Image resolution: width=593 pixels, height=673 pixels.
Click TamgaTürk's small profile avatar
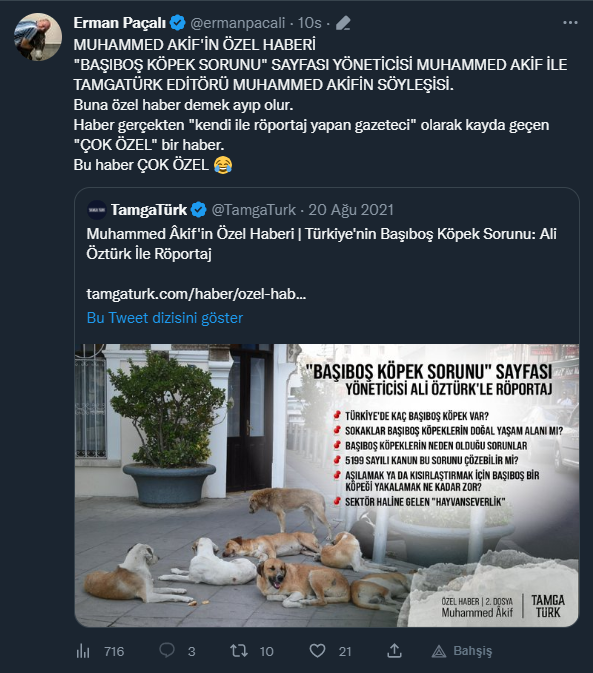tap(97, 210)
